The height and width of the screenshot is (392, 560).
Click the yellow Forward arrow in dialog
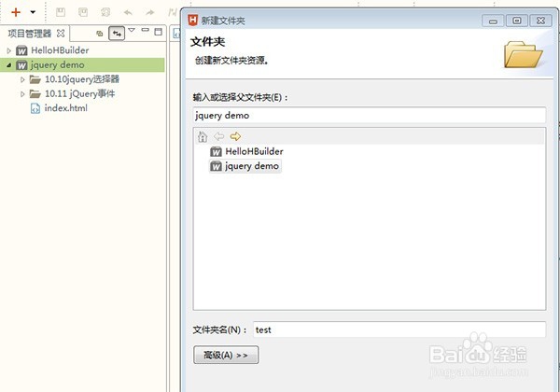[235, 136]
